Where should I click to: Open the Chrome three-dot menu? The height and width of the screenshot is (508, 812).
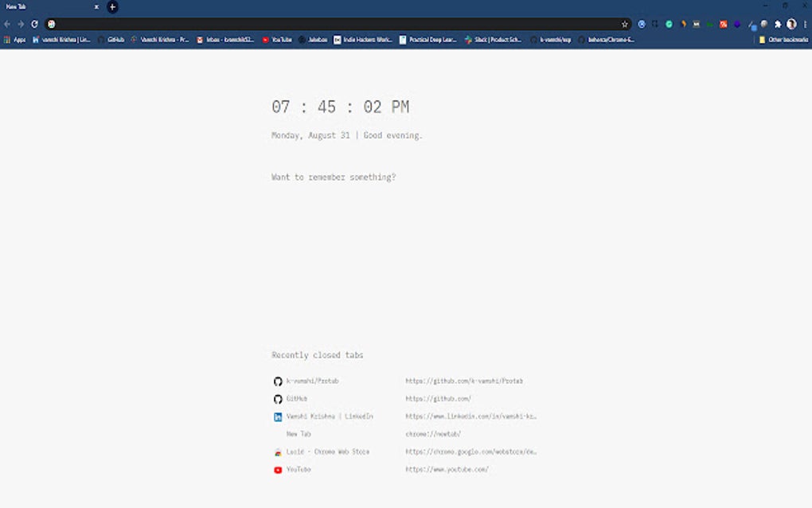point(805,24)
